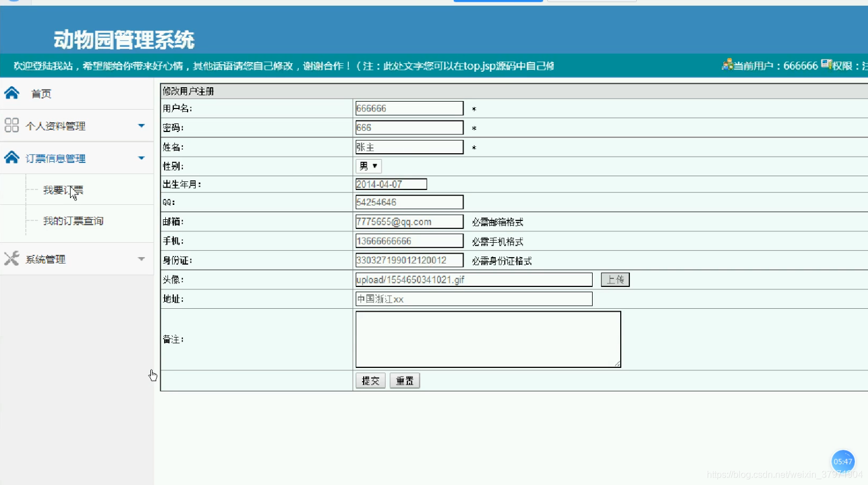Focus the 头像 upload path field
868x485 pixels.
click(x=474, y=280)
